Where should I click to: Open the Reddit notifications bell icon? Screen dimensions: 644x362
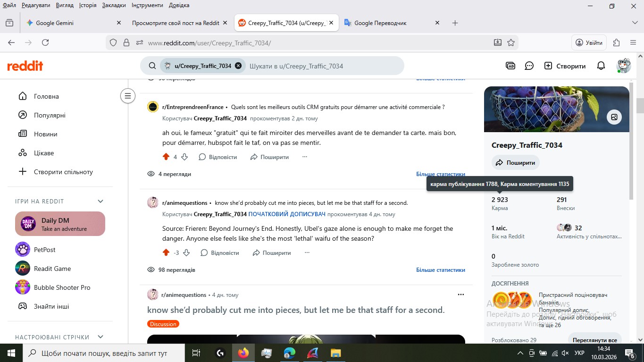coord(601,66)
